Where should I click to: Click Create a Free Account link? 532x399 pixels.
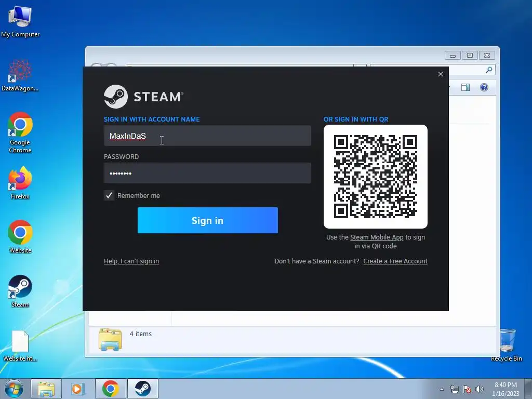pos(395,261)
